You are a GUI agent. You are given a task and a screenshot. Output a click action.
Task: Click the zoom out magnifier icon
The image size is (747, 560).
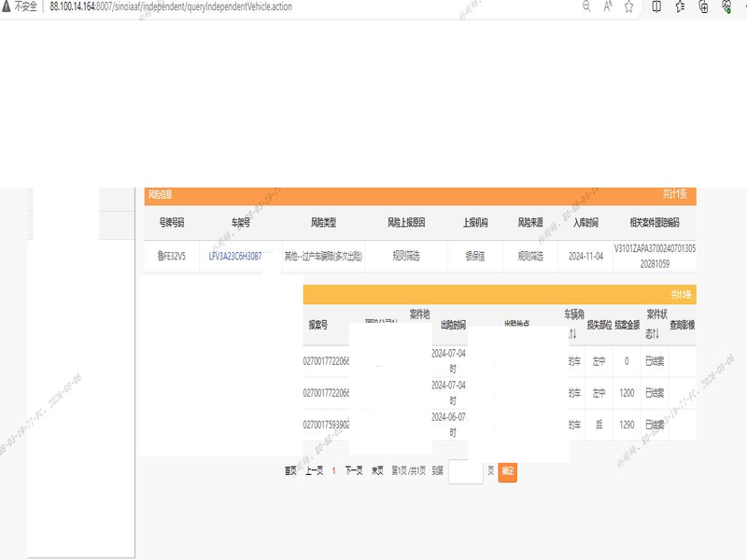(x=586, y=7)
